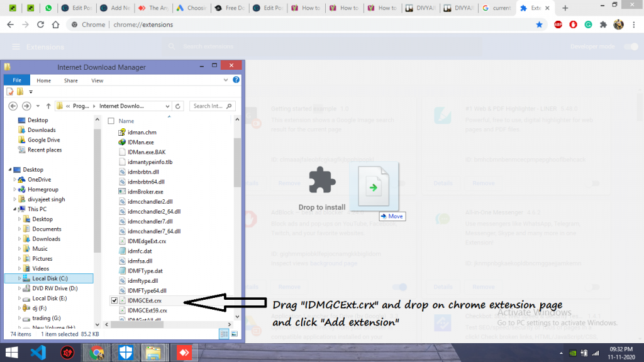Go back in File Explorer
Screen dimensions: 644x362
pos(13,106)
